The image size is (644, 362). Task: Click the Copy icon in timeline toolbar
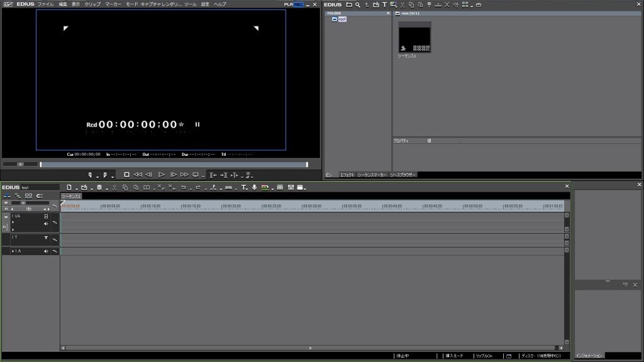click(x=125, y=187)
